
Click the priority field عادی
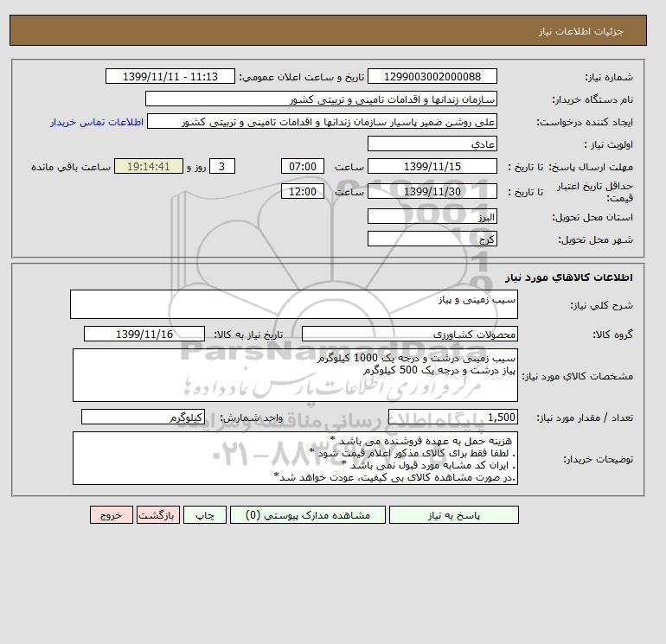tap(432, 143)
